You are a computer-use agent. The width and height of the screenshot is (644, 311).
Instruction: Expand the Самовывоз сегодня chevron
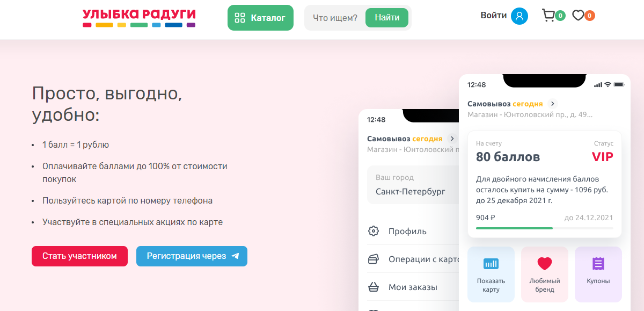[x=552, y=103]
